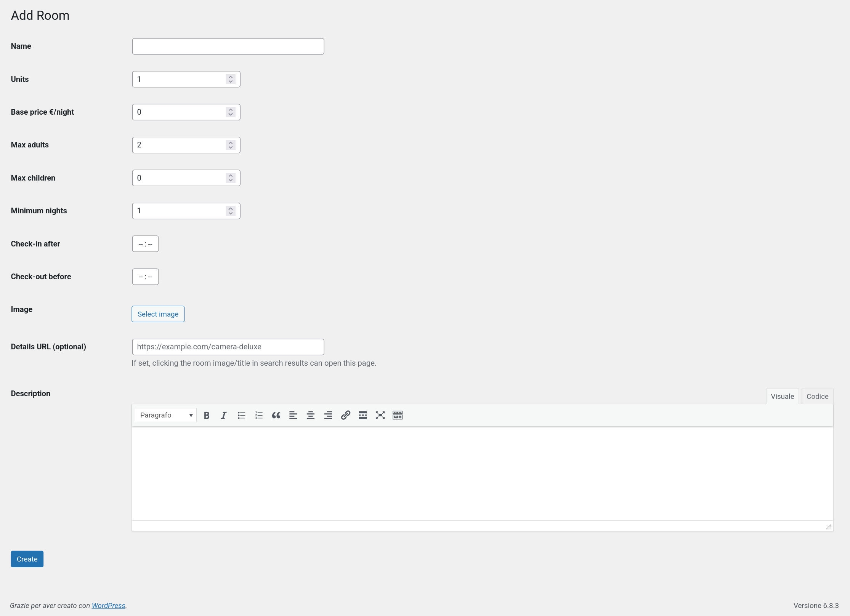Apply blockquote formatting
Viewport: 850px width, 616px height.
pos(276,415)
